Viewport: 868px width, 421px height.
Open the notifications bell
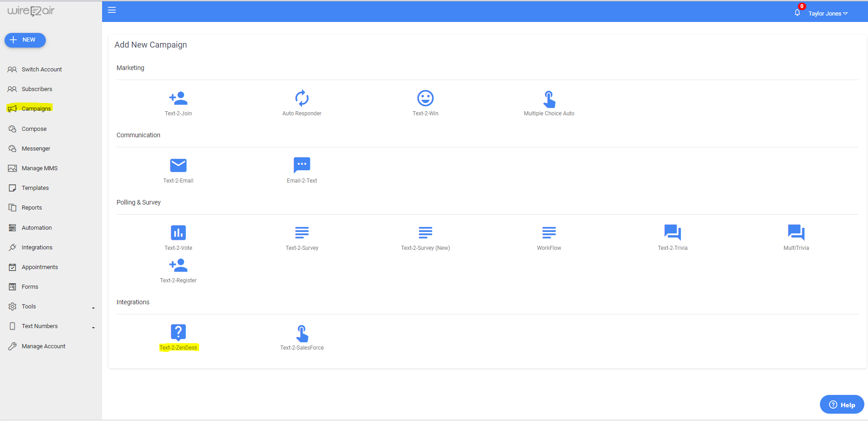coord(797,13)
